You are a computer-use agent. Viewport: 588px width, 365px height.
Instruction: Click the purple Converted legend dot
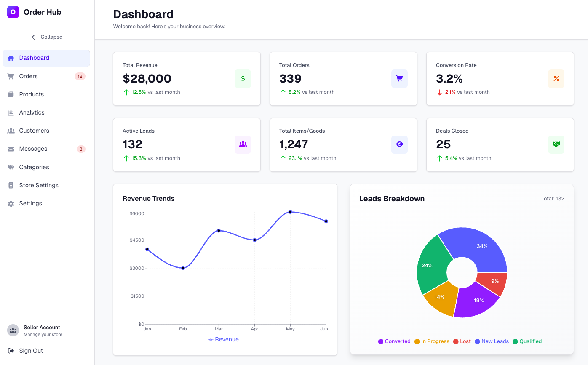coord(380,341)
